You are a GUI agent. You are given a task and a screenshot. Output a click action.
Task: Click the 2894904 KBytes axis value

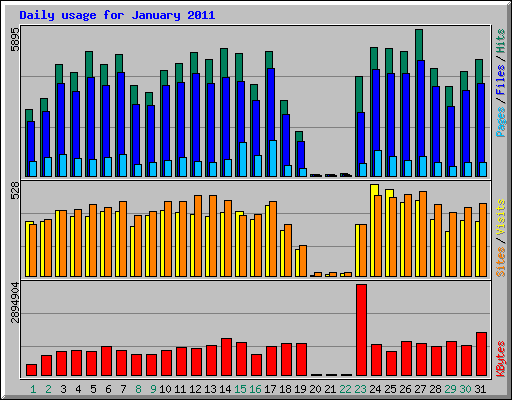click(x=15, y=303)
